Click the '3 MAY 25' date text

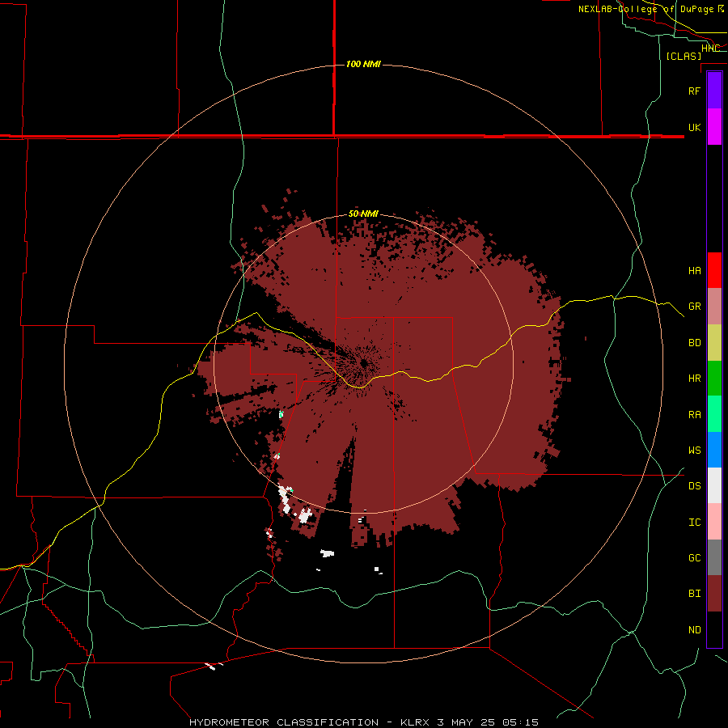[x=465, y=722]
